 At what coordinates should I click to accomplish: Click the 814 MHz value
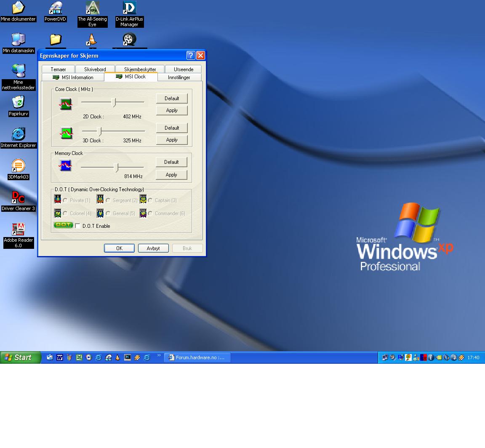[133, 176]
